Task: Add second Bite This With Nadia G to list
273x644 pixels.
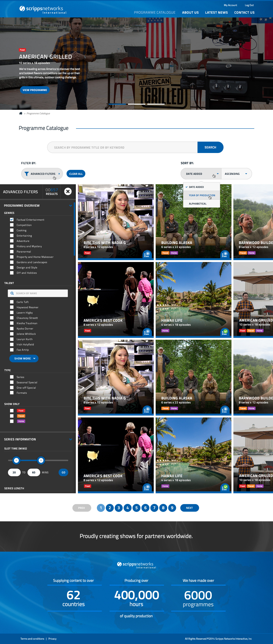Action: tap(147, 410)
